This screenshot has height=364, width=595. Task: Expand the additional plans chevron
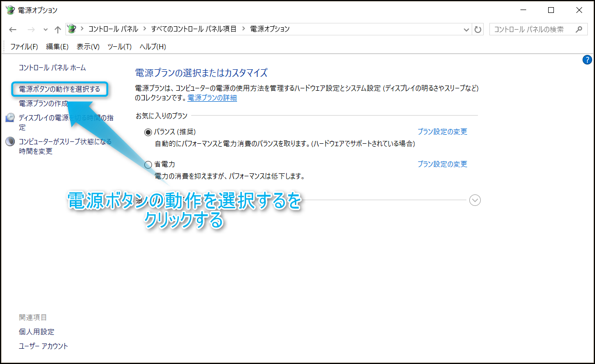tap(475, 200)
